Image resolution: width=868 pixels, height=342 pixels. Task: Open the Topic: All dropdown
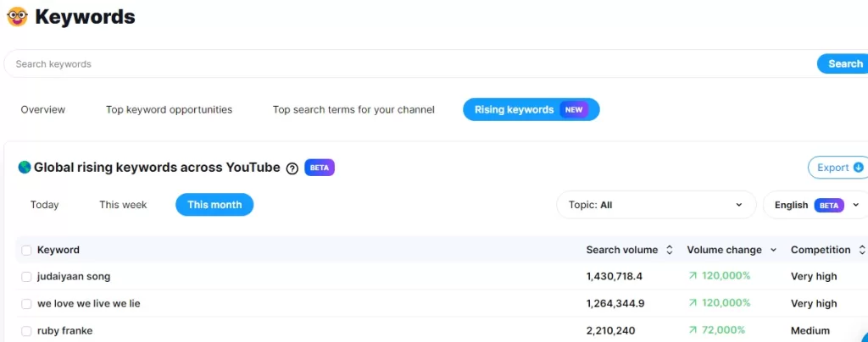click(656, 205)
